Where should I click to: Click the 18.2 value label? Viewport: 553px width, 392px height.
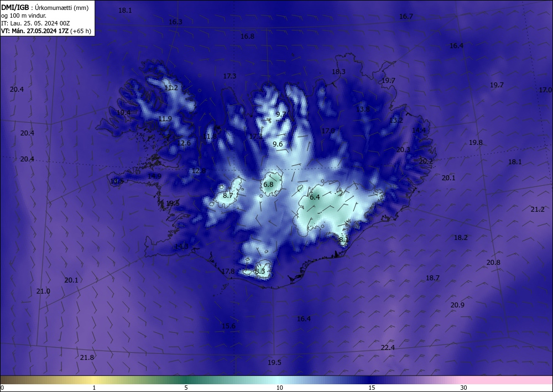tap(461, 238)
